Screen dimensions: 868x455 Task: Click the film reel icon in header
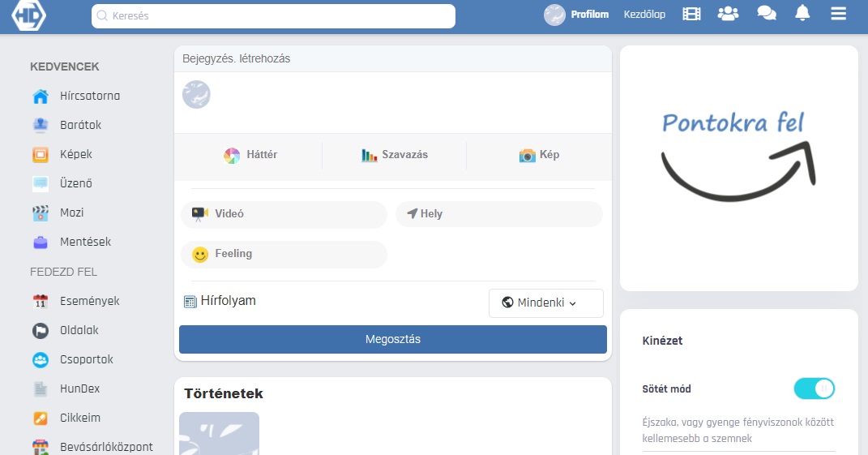pos(691,14)
